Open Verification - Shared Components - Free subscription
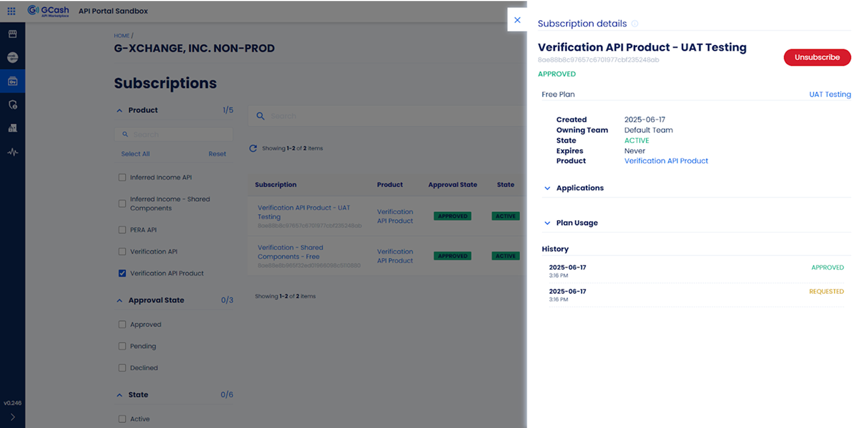Image resolution: width=868 pixels, height=428 pixels. point(290,252)
